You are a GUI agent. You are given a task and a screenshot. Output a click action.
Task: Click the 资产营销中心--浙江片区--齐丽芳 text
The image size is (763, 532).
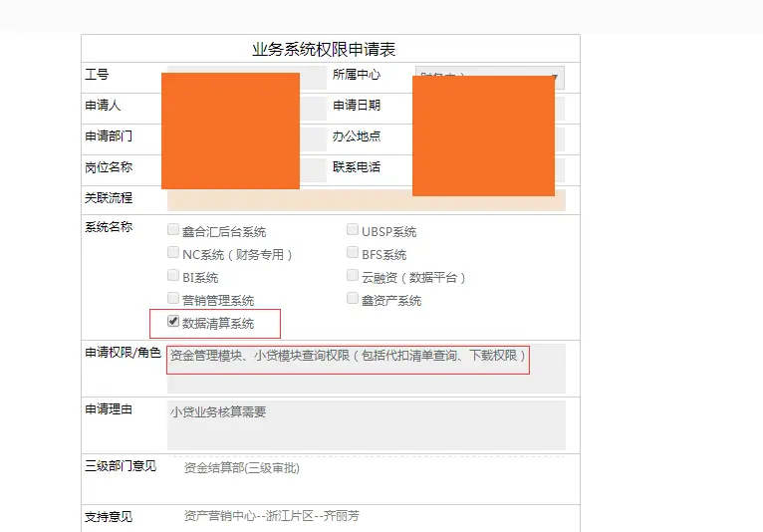point(272,515)
